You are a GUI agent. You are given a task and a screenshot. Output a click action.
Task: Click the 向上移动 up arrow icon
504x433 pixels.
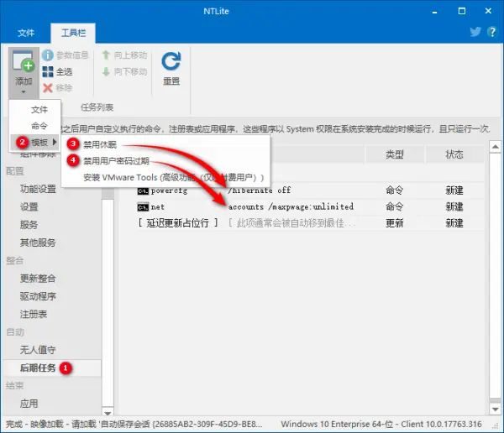point(106,55)
